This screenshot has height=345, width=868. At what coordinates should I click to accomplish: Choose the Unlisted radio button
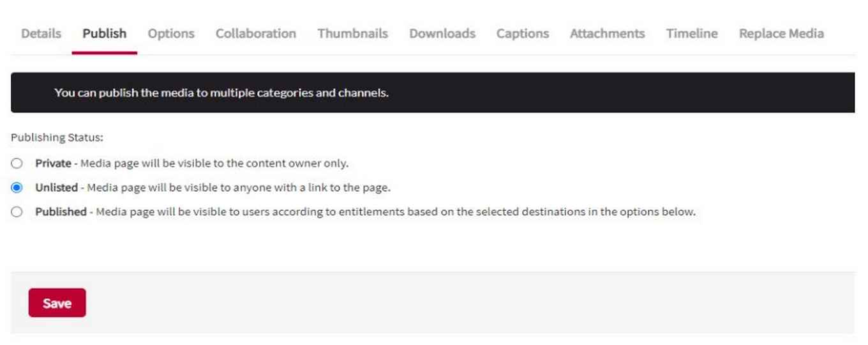pyautogui.click(x=17, y=188)
